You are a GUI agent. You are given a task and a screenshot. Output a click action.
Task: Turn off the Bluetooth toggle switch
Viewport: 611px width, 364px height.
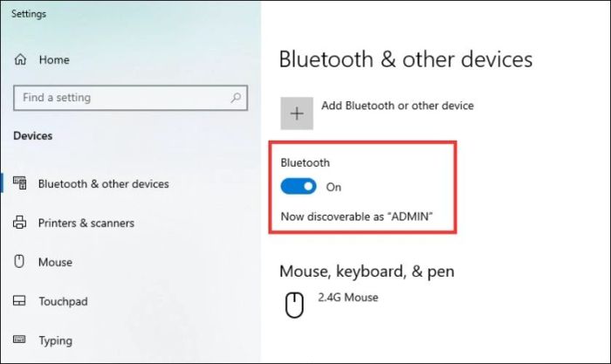pos(299,187)
